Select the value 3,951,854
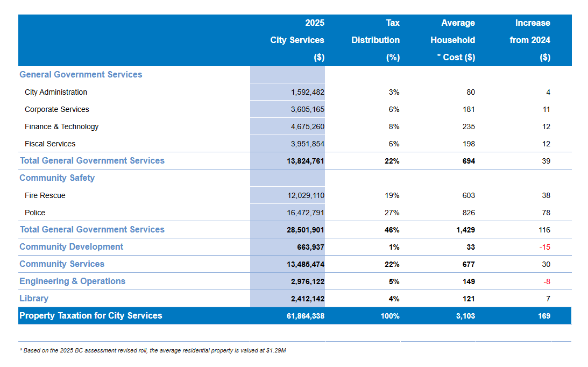 point(308,144)
